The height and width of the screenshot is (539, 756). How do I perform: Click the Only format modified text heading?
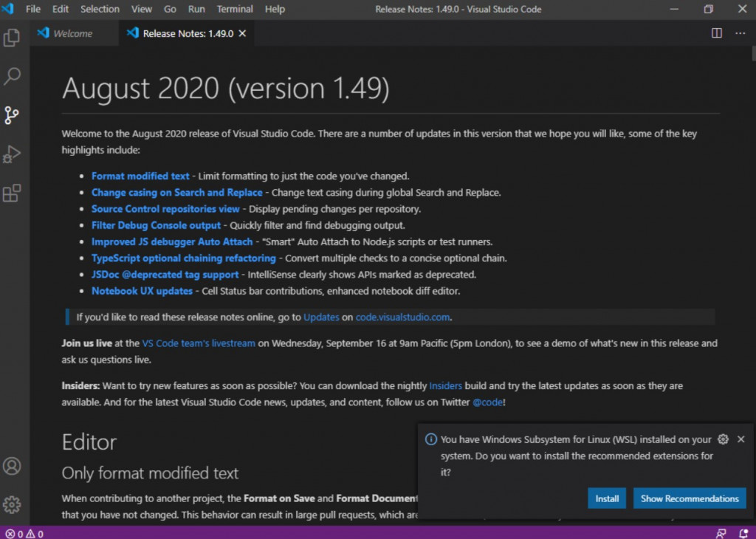pyautogui.click(x=150, y=473)
